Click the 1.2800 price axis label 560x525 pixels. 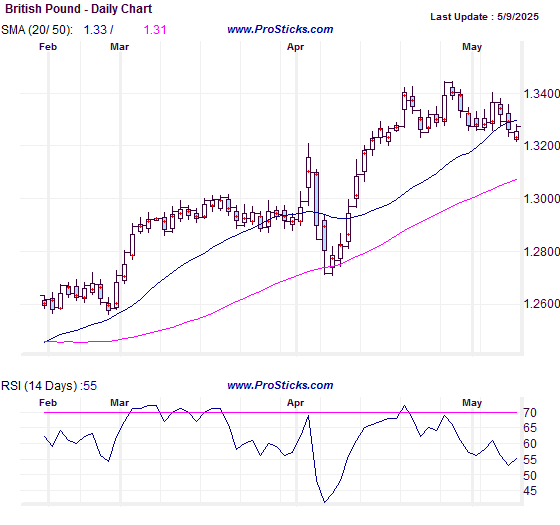[541, 251]
